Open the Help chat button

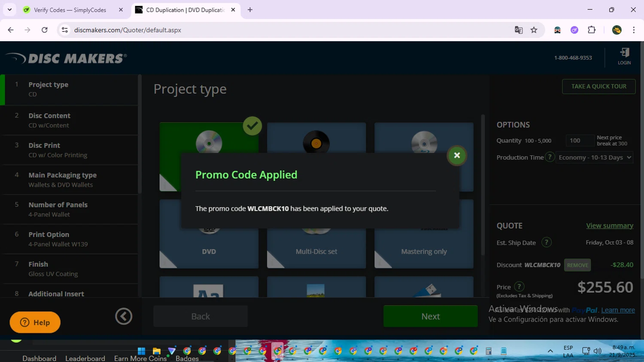coord(35,322)
